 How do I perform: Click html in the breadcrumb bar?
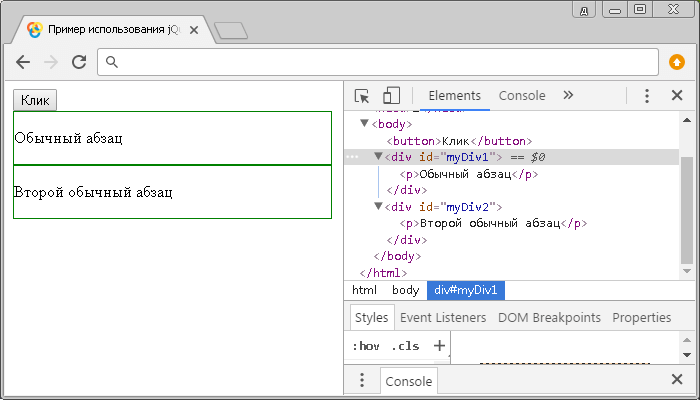tap(364, 290)
